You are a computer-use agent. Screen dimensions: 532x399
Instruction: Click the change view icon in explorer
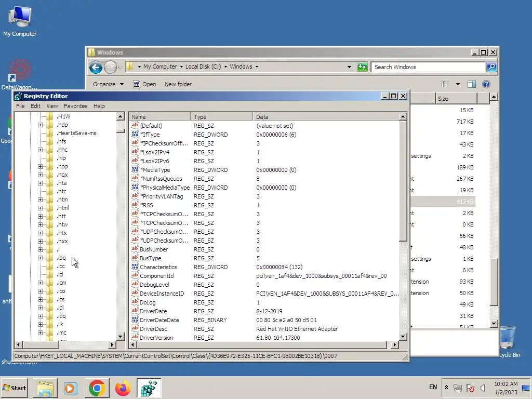(x=445, y=84)
